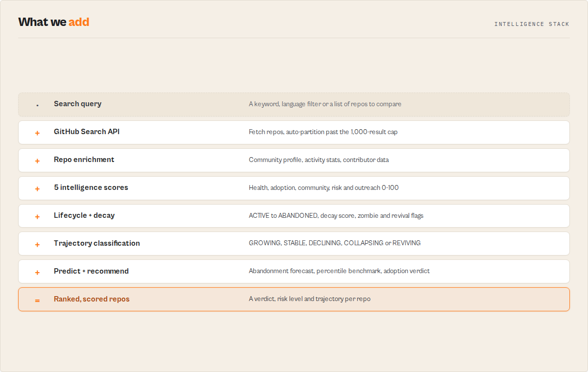Click the 'Fetch repos, auto-partition' description
The width and height of the screenshot is (588, 372).
(323, 132)
